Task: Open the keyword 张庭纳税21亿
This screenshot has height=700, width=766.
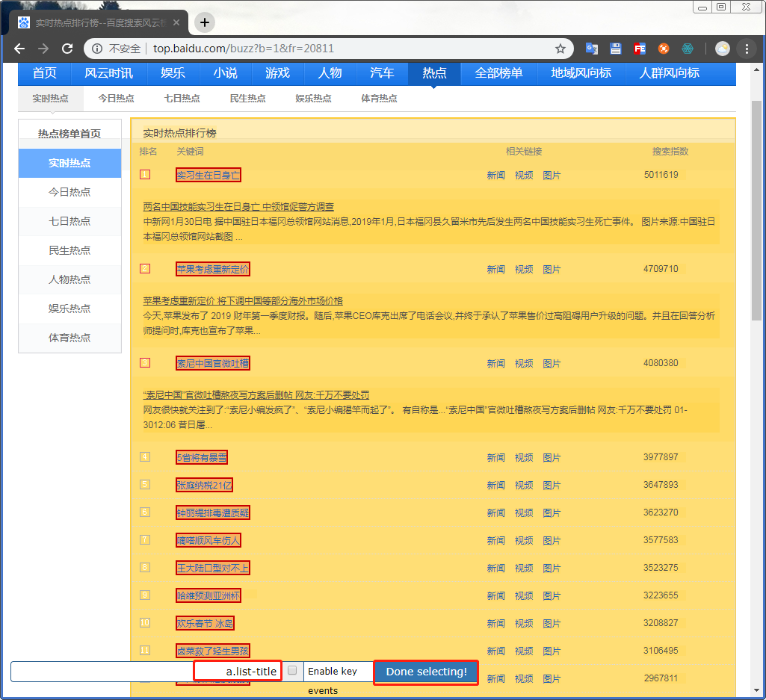Action: point(204,485)
